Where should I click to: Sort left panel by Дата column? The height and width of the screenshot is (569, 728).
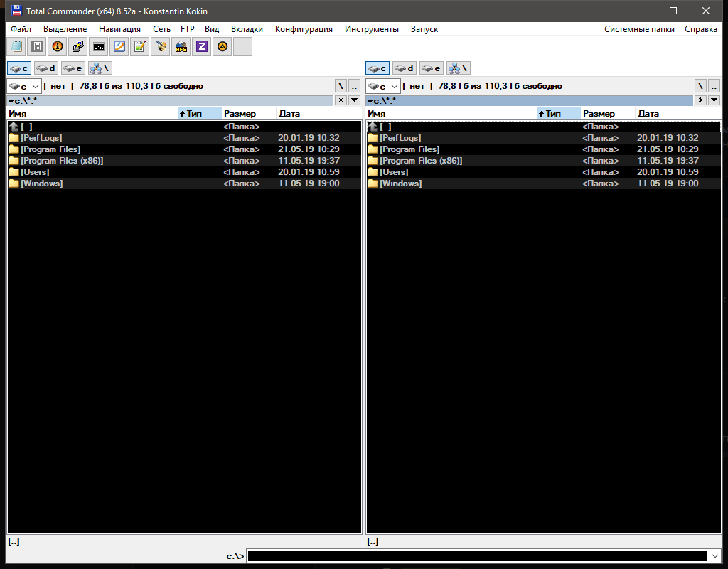pos(319,114)
